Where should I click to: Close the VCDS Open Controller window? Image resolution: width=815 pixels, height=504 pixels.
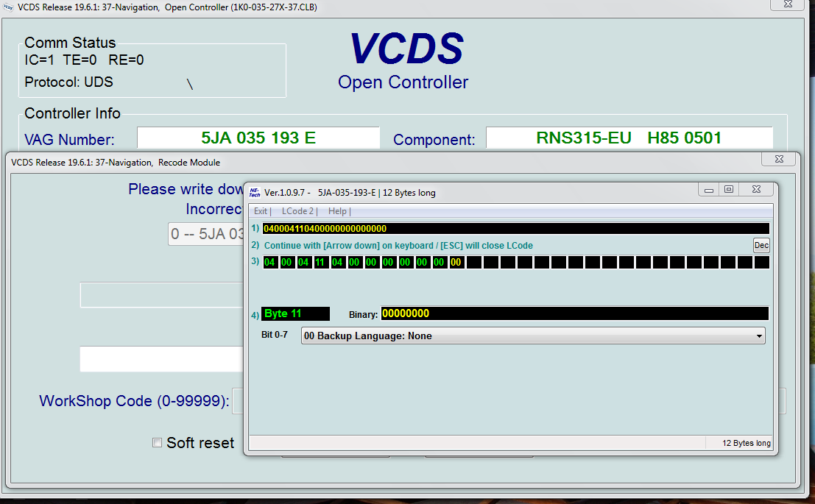point(788,4)
